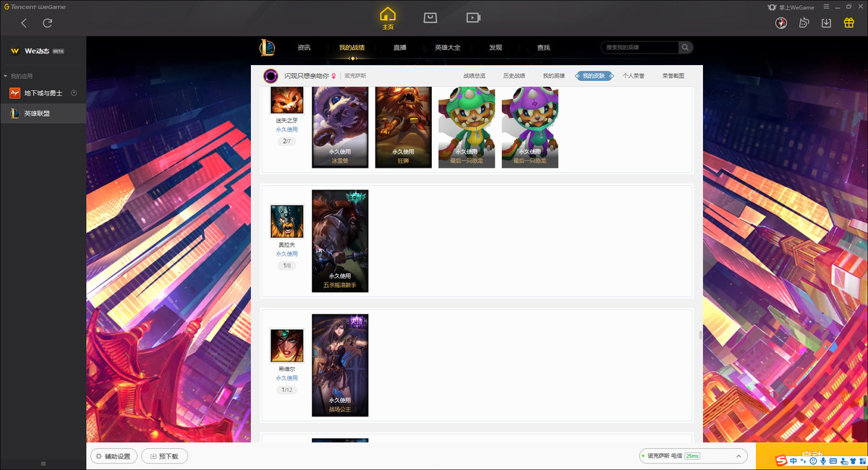Screen dimensions: 868x470
Task: Click the 英雄联盟 game logo icon
Action: click(14, 114)
